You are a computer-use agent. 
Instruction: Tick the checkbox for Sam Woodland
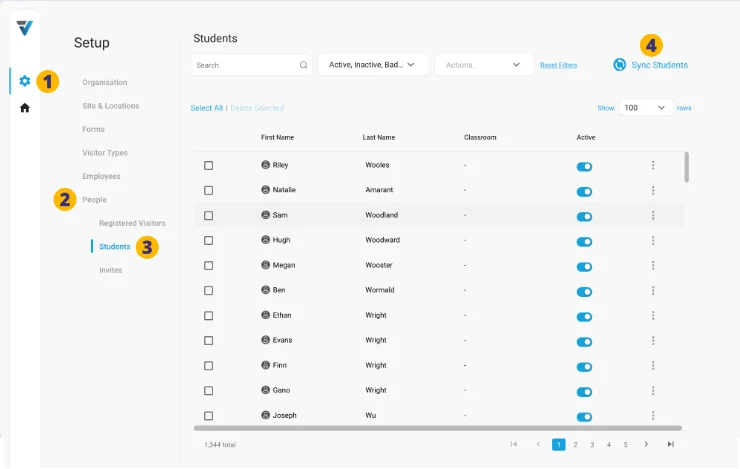(x=209, y=215)
